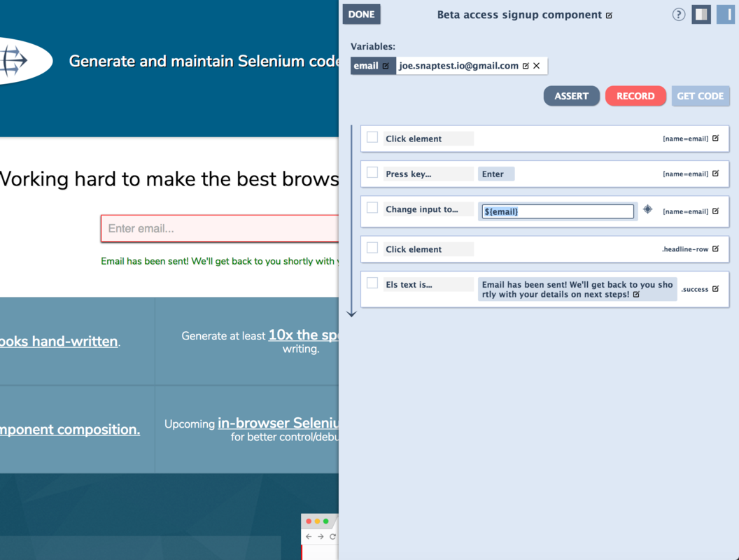Open the help question mark icon

678,15
